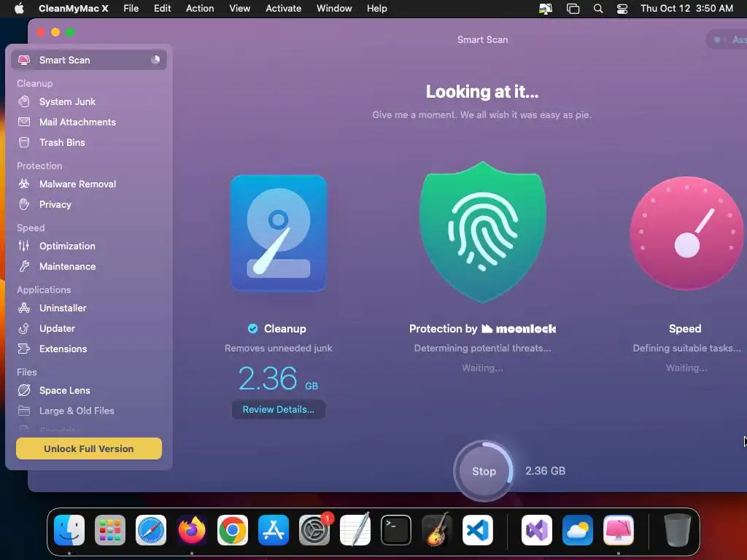Open Finder from the Dock
The height and width of the screenshot is (560, 747).
(69, 530)
